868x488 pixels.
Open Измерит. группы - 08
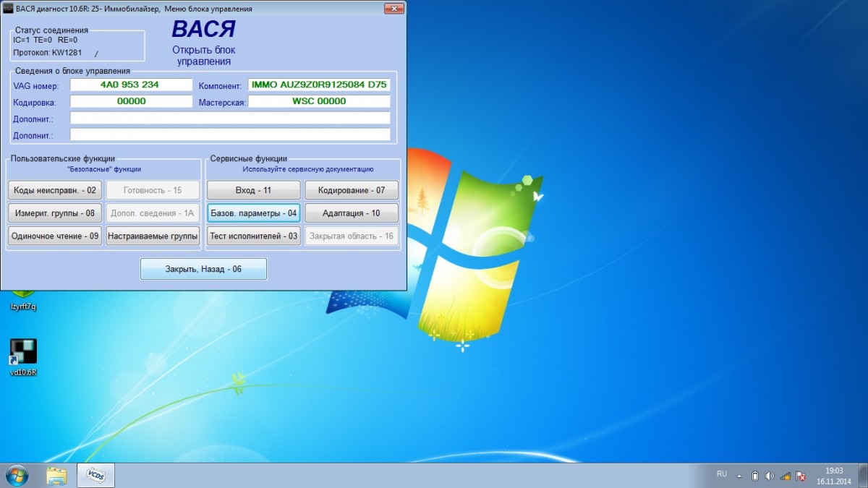coord(55,213)
